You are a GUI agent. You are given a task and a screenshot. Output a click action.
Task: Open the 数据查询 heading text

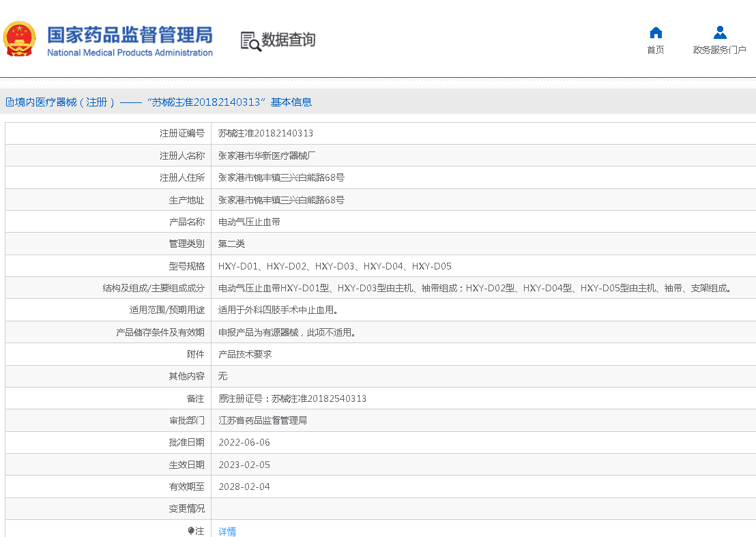coord(289,40)
